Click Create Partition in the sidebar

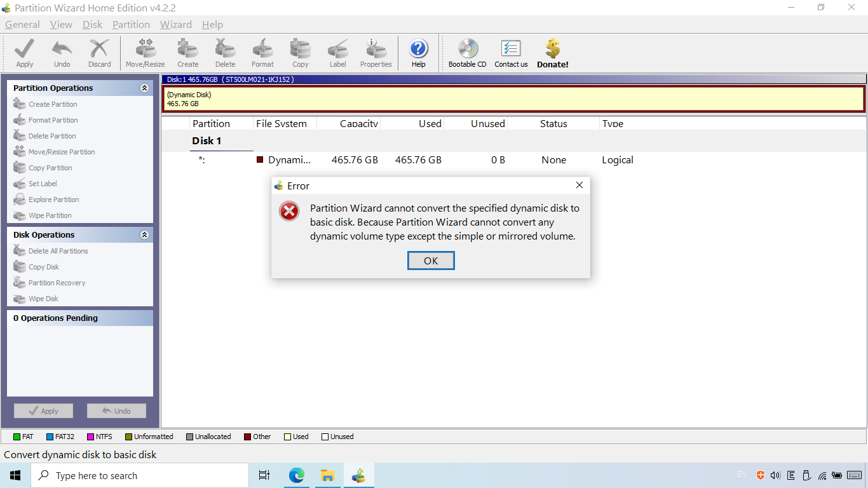pyautogui.click(x=53, y=104)
